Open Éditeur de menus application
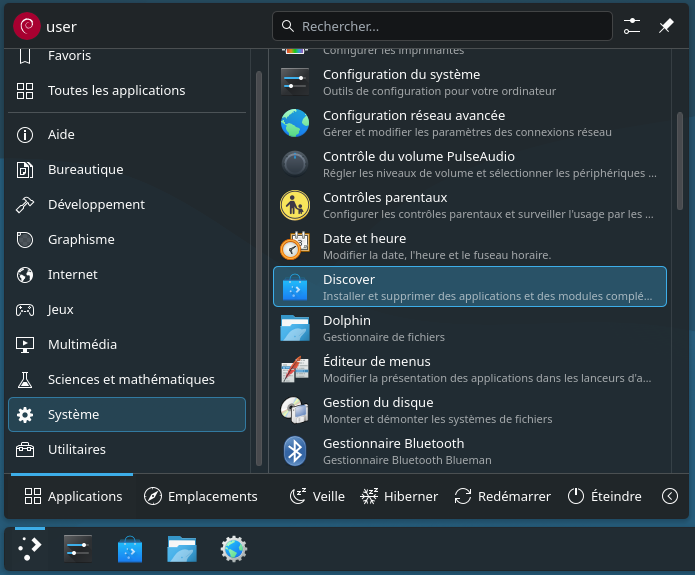 click(x=469, y=369)
